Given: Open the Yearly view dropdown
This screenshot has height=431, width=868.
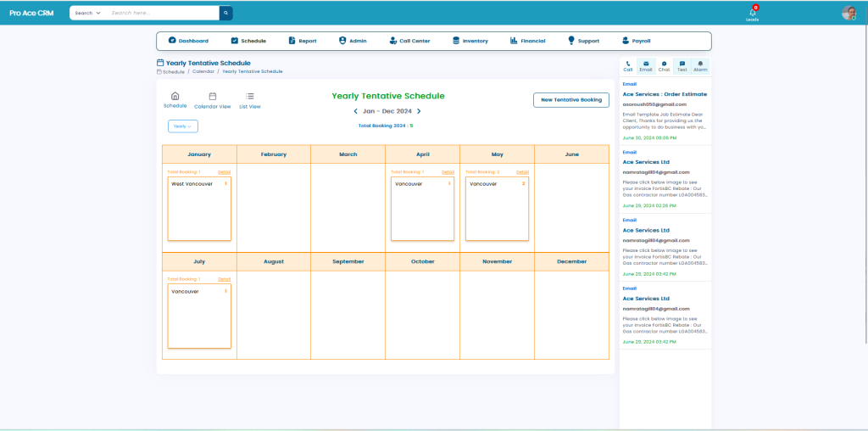Looking at the screenshot, I should pos(183,126).
